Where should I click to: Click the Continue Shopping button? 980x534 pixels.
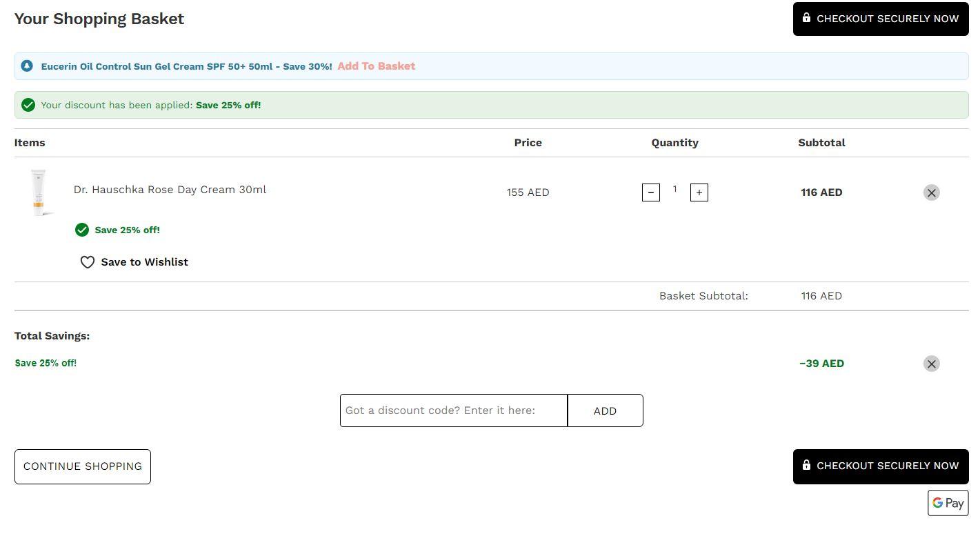(x=83, y=466)
